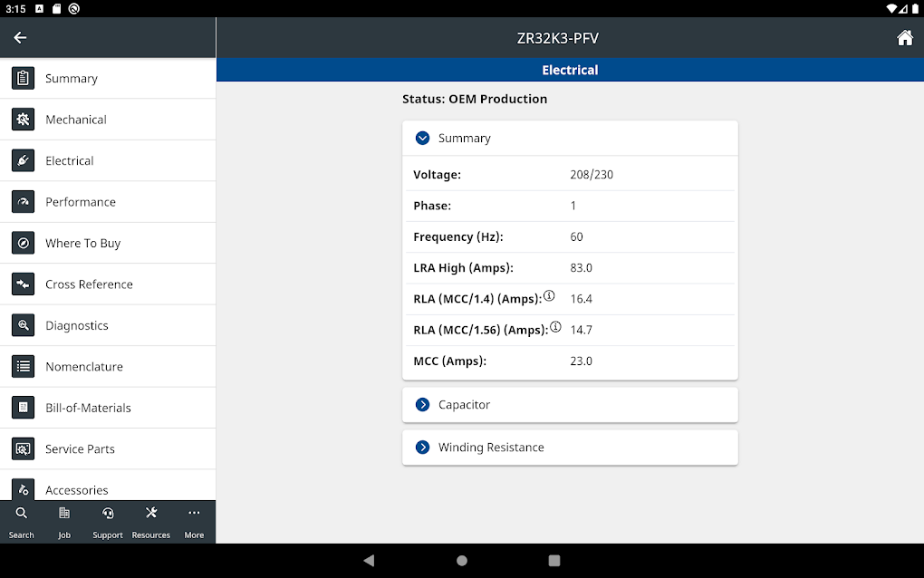This screenshot has width=924, height=578.
Task: Click the Nomenclature list icon
Action: (x=23, y=367)
